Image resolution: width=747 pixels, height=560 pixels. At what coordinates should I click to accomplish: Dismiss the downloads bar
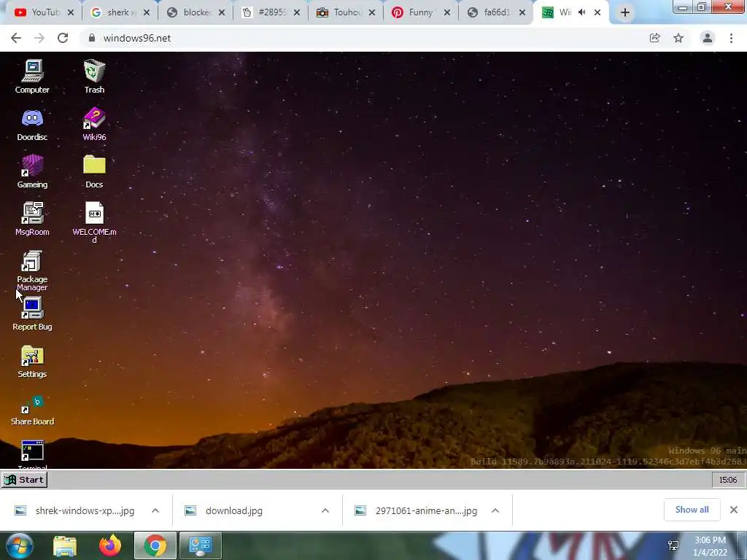734,510
